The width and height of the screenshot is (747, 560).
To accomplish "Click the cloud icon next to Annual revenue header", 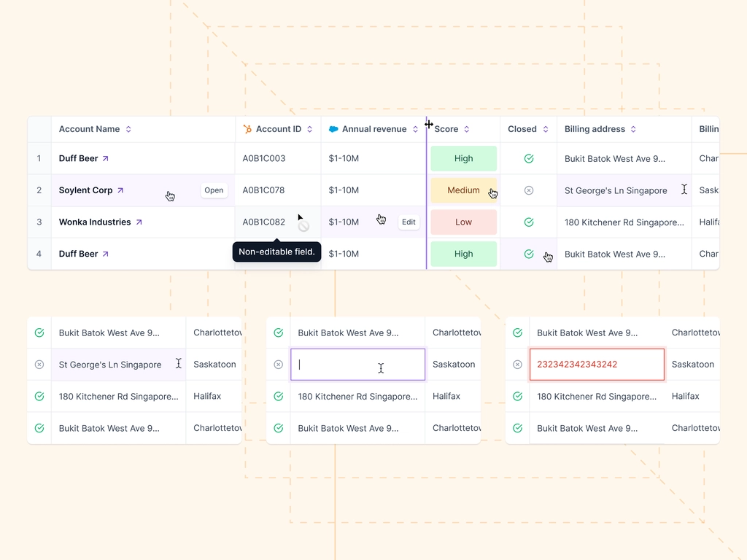I will [334, 129].
